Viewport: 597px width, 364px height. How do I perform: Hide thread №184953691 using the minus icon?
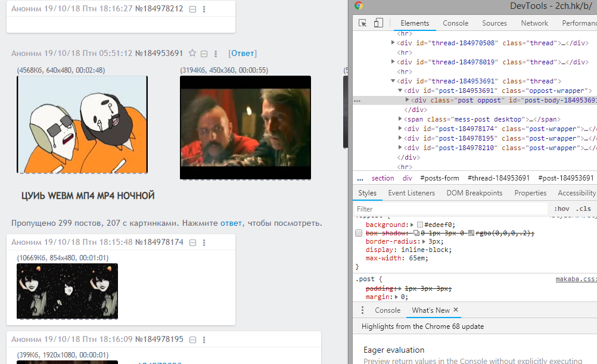(x=204, y=54)
